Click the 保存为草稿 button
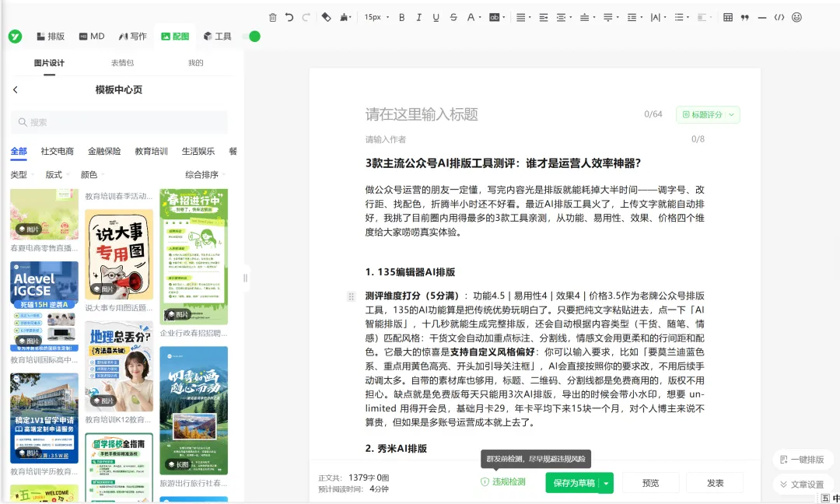Image resolution: width=840 pixels, height=504 pixels. (x=572, y=483)
